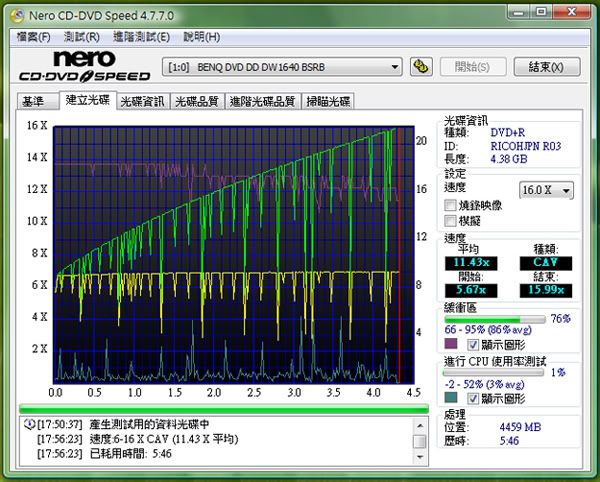Enable the 模擬 checkbox
The image size is (600, 482).
pos(450,221)
